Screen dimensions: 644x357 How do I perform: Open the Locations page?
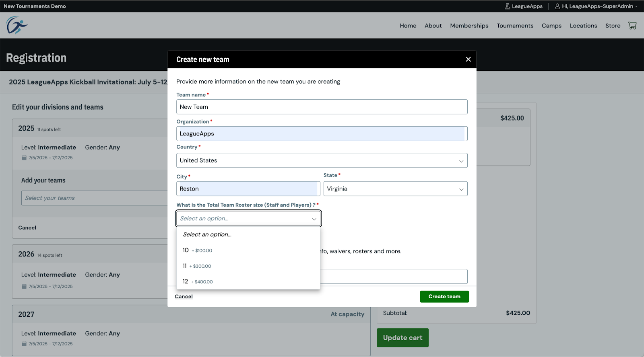[x=583, y=26]
